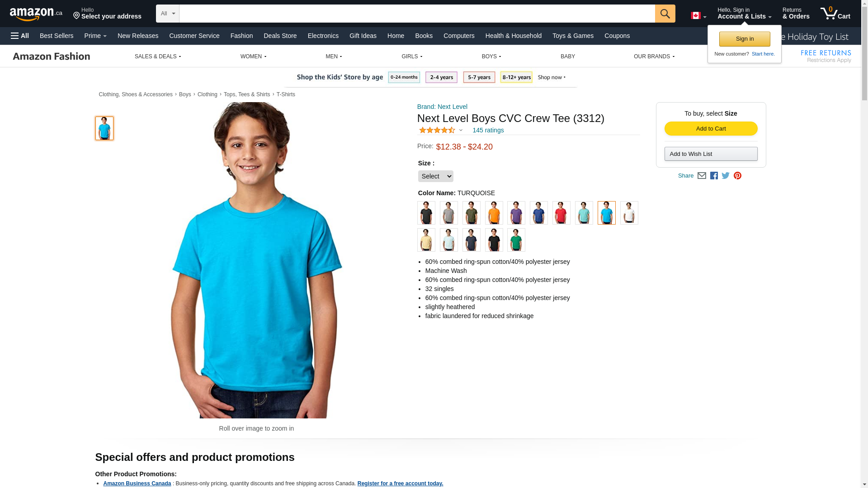Click the search magnifier button
This screenshot has height=488, width=868.
click(x=665, y=14)
